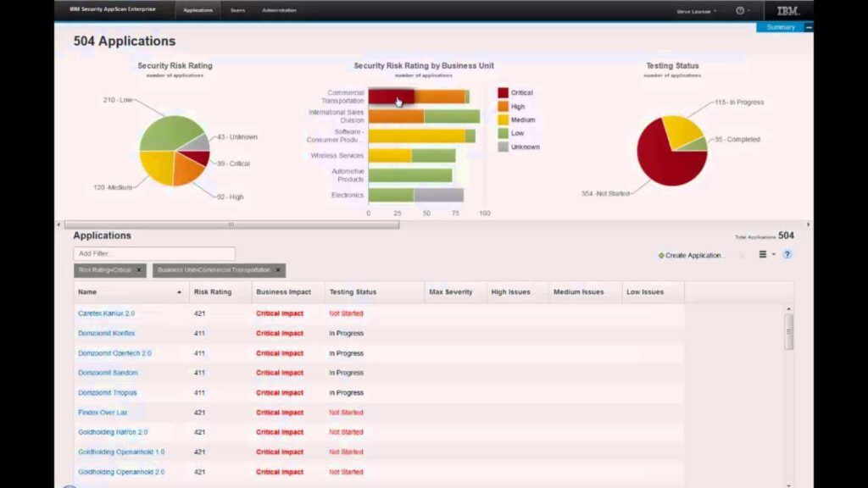Click the Low legend color swatch
The height and width of the screenshot is (488, 868).
click(503, 133)
